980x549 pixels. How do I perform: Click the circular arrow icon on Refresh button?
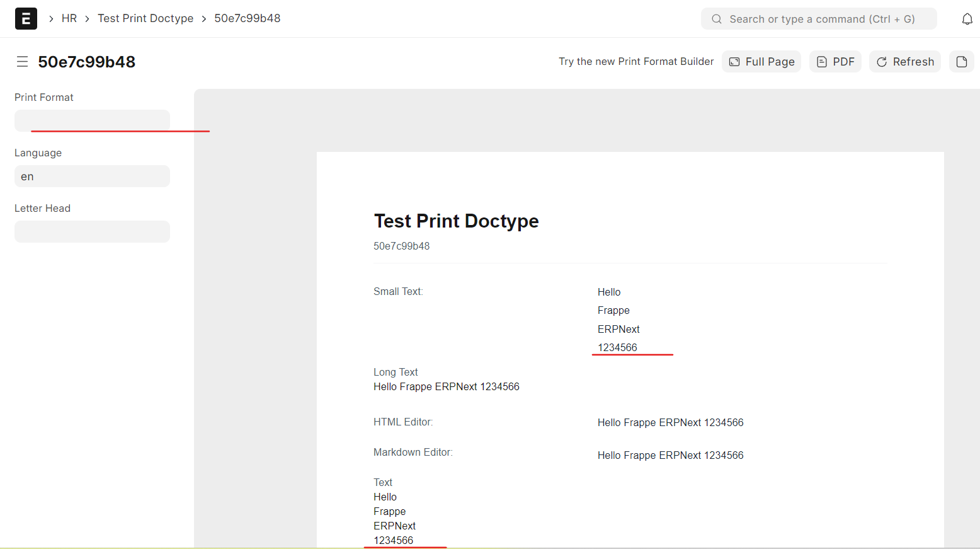pyautogui.click(x=882, y=61)
